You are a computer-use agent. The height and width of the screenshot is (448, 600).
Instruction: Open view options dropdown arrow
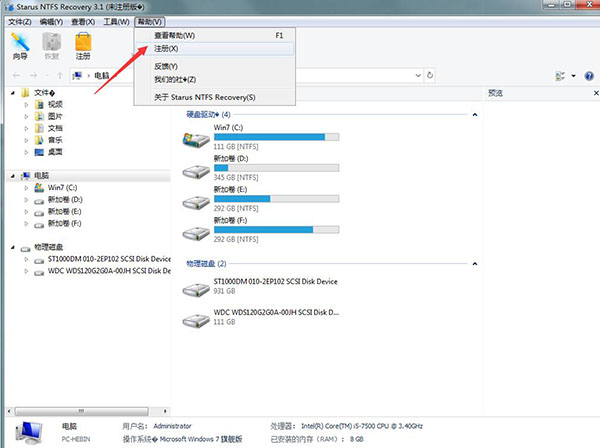[573, 76]
